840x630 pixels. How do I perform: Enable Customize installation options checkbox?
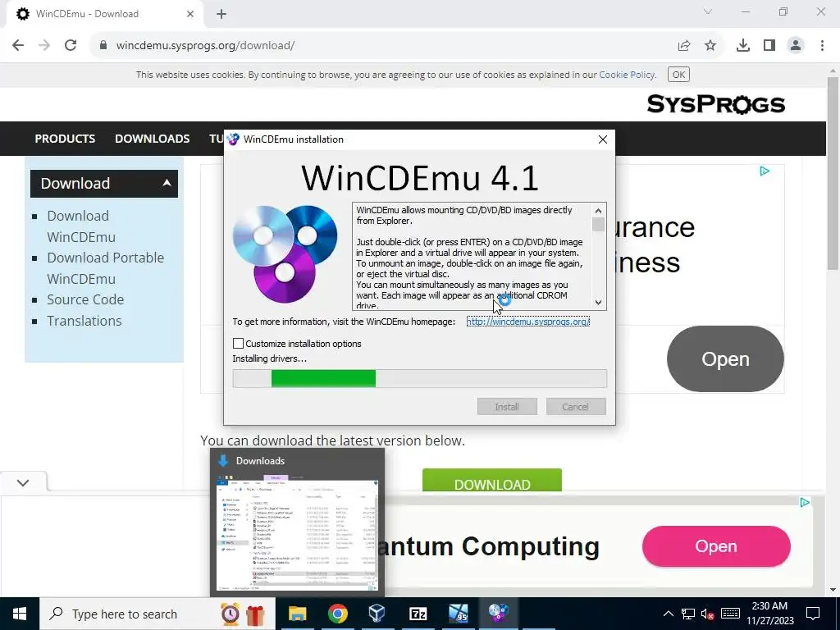239,344
